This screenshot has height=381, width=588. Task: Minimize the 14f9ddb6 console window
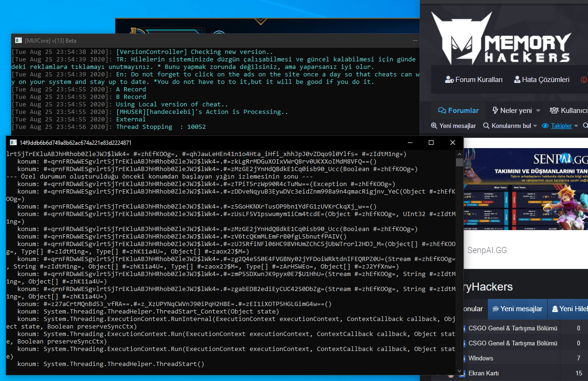[410, 142]
